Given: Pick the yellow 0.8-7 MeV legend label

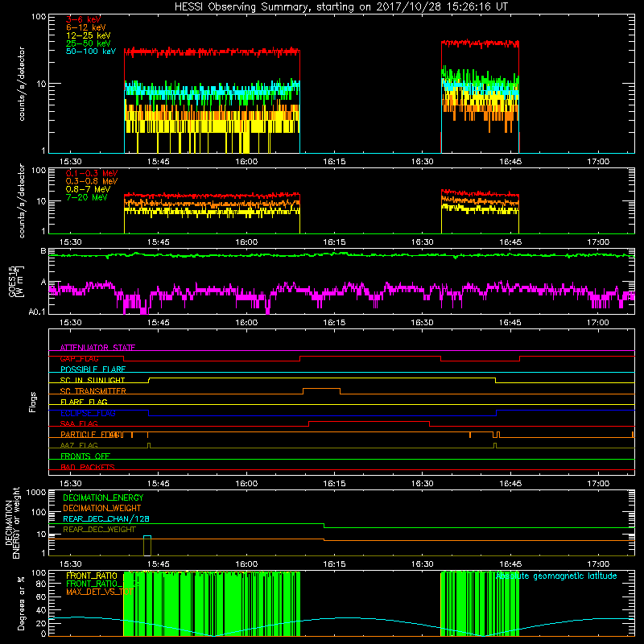Looking at the screenshot, I should [x=88, y=189].
